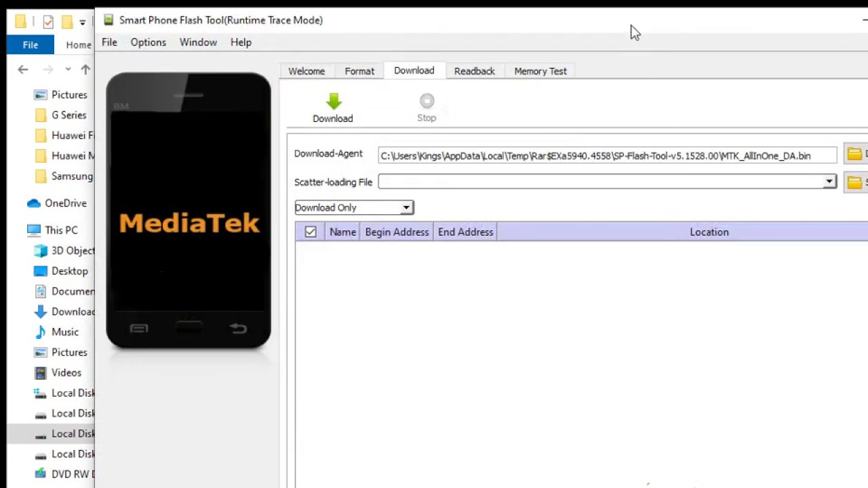Image resolution: width=868 pixels, height=488 pixels.
Task: Click the Name column header
Action: [342, 232]
